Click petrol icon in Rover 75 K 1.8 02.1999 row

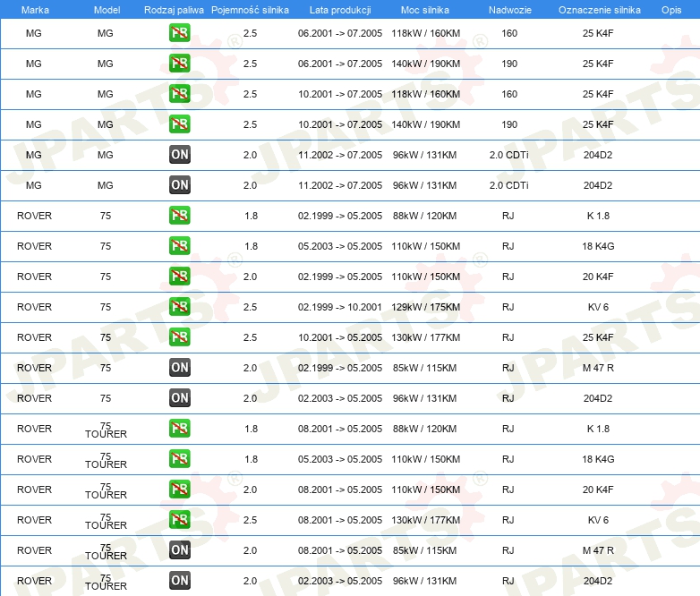pos(179,216)
